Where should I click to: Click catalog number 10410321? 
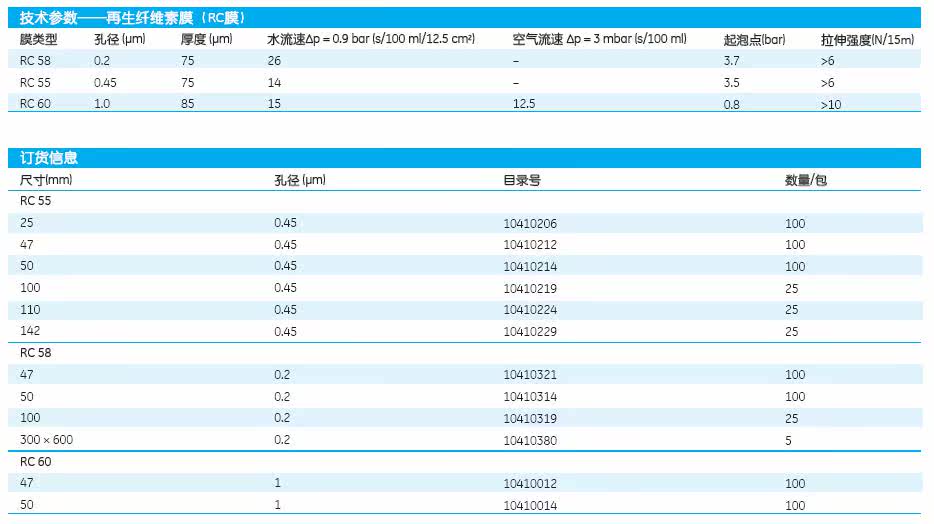pyautogui.click(x=530, y=375)
